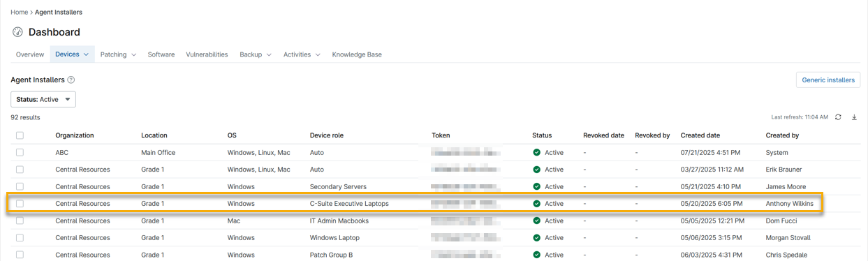Open the Agent Installers help icon
Screen dimensions: 868x261
[71, 80]
